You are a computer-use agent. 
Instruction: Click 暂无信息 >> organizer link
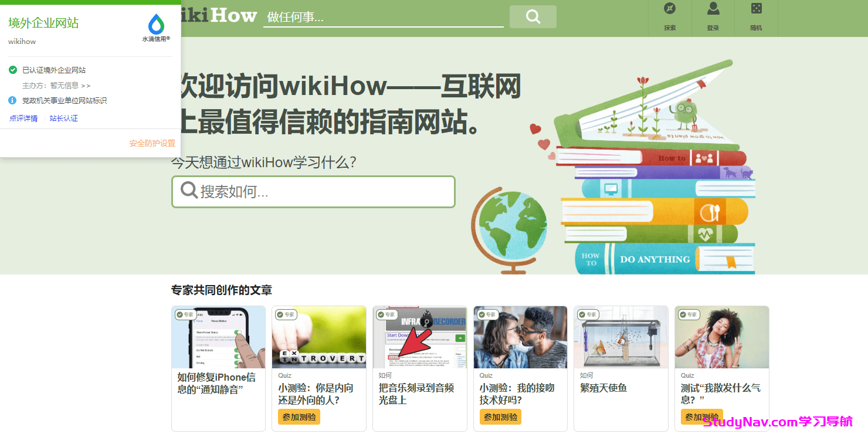pyautogui.click(x=70, y=85)
